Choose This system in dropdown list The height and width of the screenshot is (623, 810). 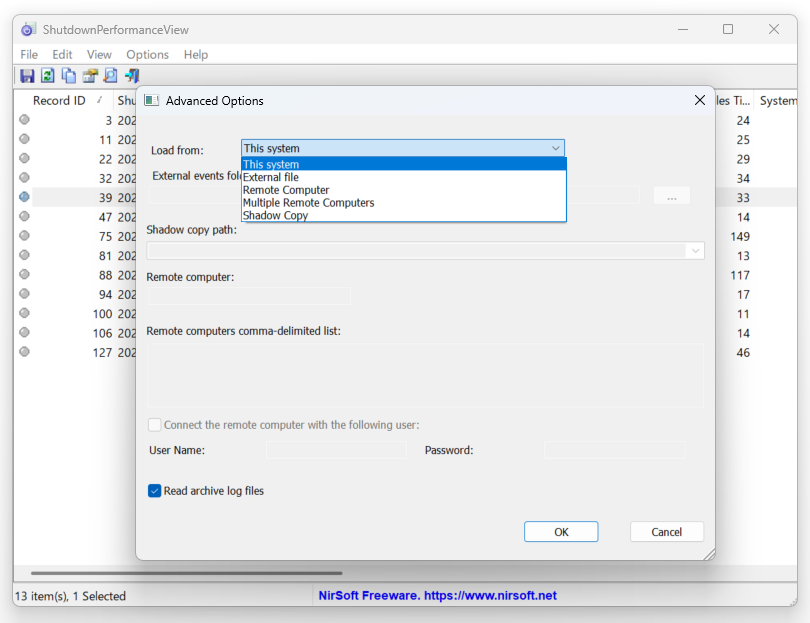404,164
